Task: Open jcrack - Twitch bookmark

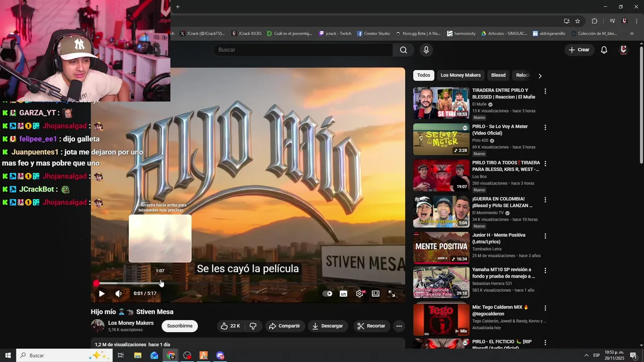Action: (x=335, y=34)
